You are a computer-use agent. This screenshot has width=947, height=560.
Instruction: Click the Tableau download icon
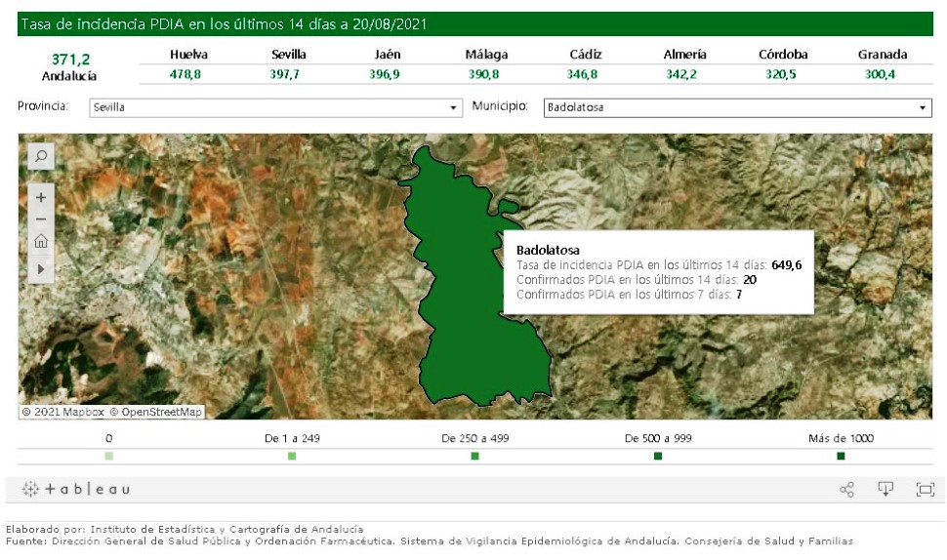pos(885,490)
